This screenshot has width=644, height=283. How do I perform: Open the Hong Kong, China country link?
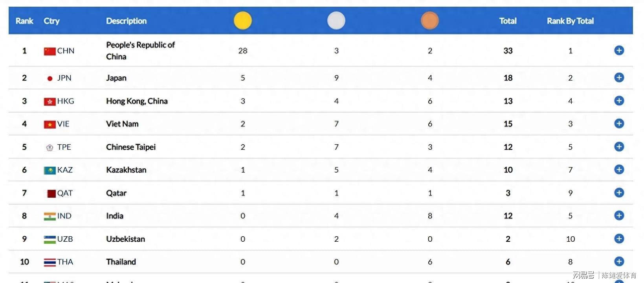(x=137, y=101)
